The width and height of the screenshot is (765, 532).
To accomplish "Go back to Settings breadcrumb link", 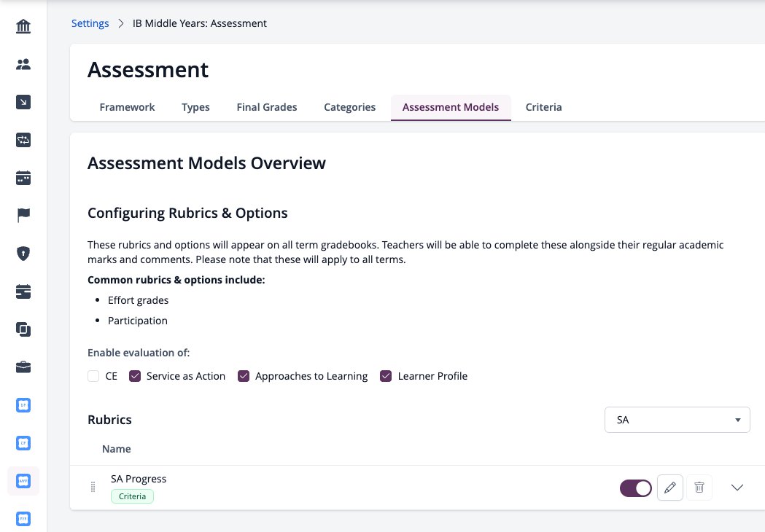I will click(x=90, y=23).
